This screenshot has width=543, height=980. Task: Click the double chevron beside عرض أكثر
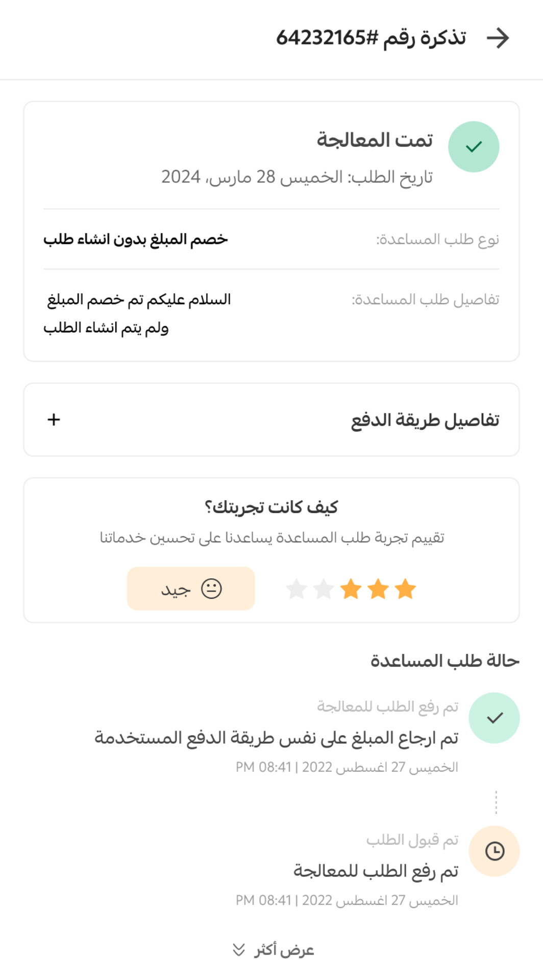point(238,950)
